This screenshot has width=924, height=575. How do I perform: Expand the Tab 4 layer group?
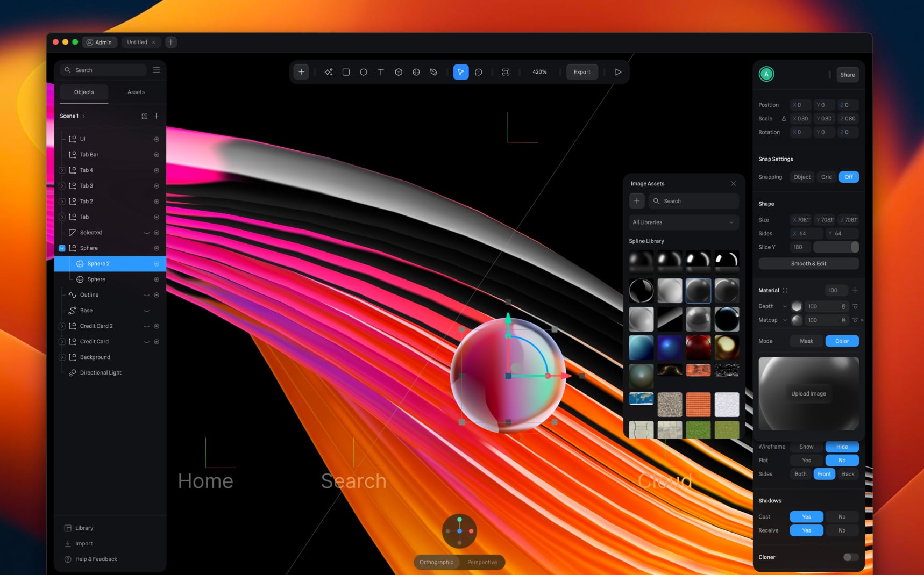(x=62, y=170)
